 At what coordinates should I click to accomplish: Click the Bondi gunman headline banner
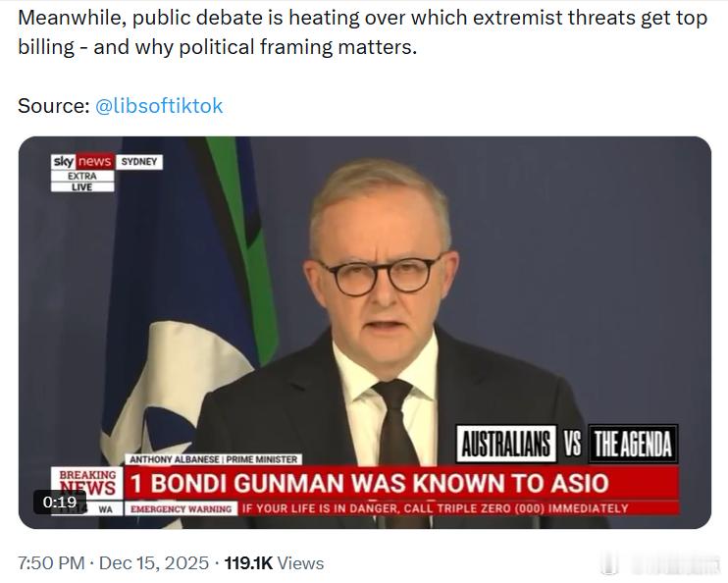[x=401, y=483]
